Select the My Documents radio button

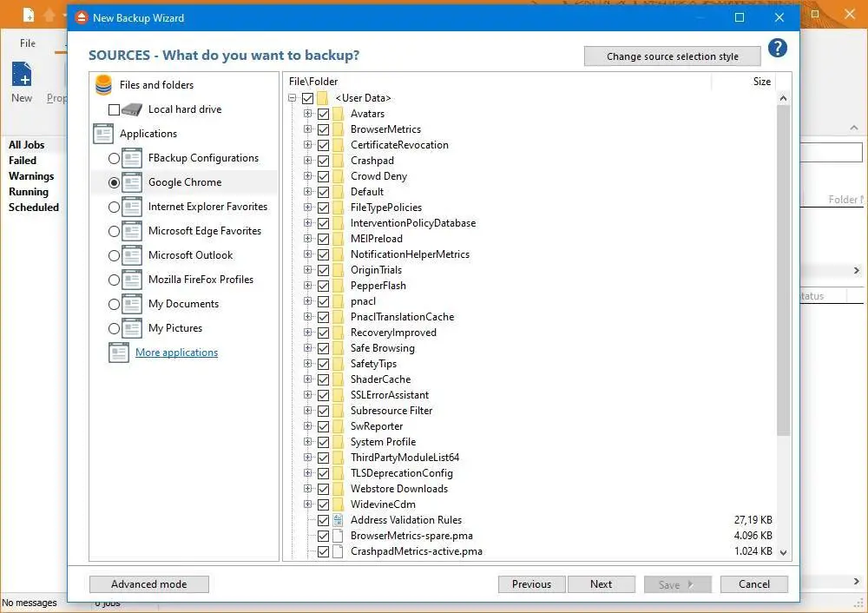114,305
